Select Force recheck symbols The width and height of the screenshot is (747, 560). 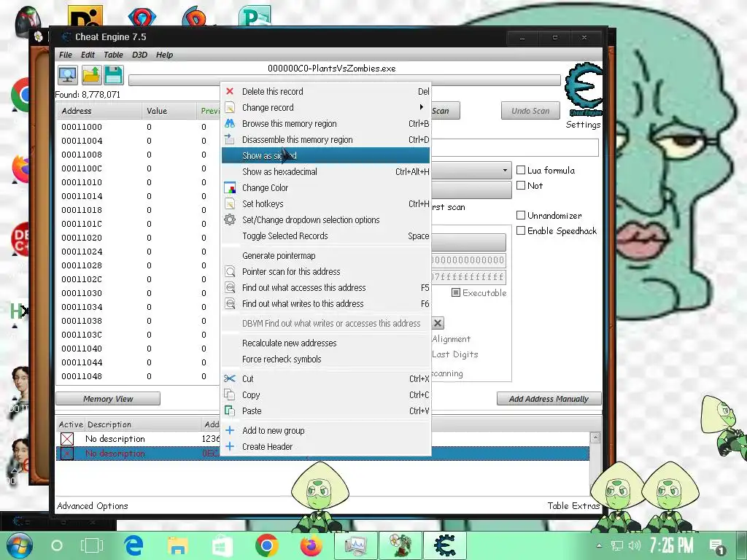(326, 359)
